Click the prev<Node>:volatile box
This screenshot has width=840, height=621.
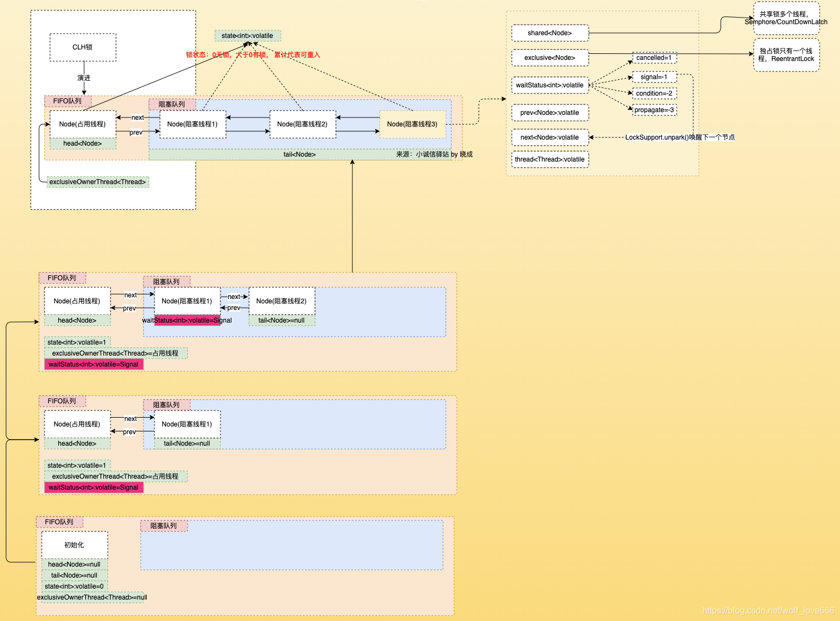pyautogui.click(x=550, y=113)
